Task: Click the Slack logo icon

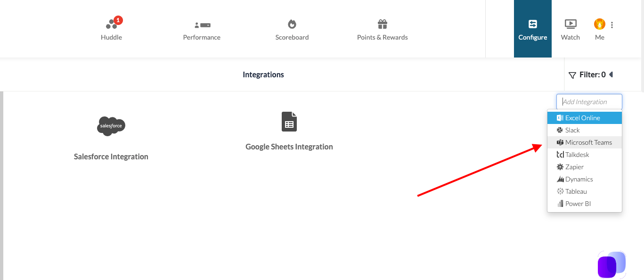Action: (x=560, y=130)
